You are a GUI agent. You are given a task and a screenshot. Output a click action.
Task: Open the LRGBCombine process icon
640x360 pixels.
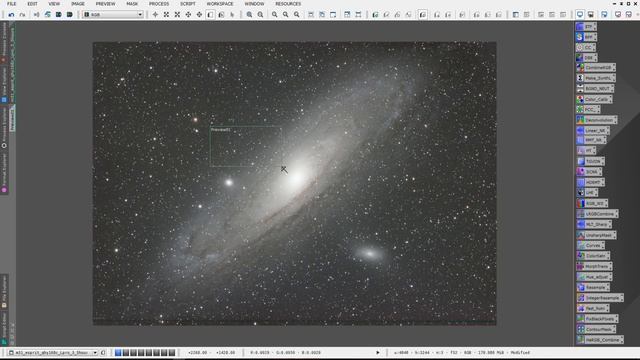click(597, 214)
